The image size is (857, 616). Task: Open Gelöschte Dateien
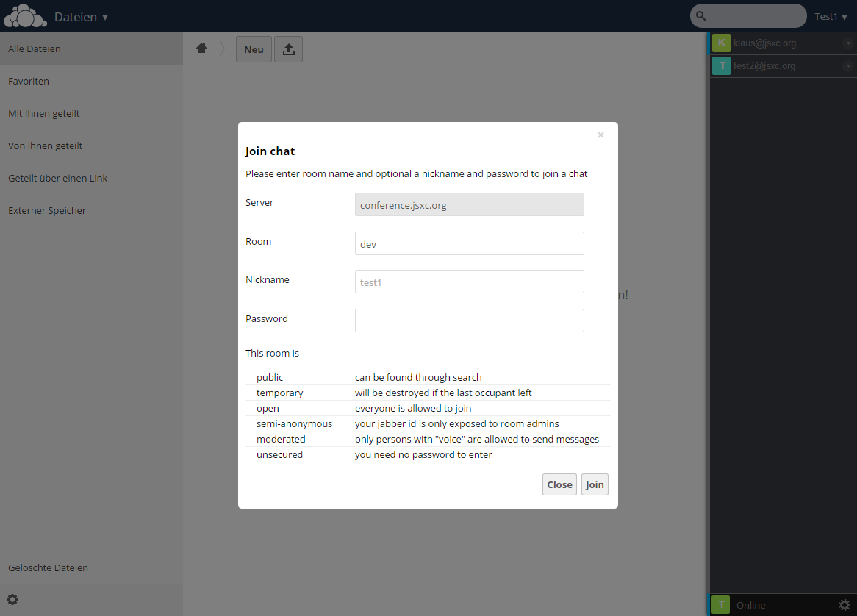tap(91, 567)
